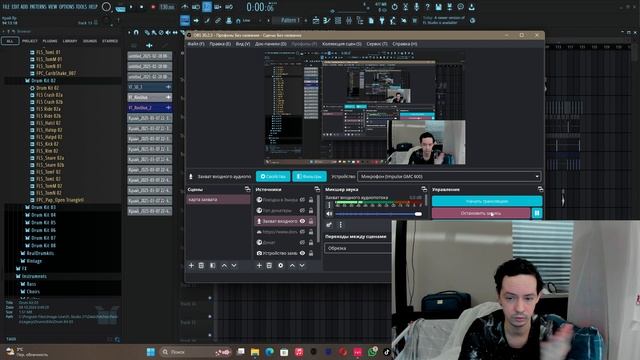Viewport: 640px width, 360px height.
Task: Open OBS Файл menu
Action: click(196, 44)
